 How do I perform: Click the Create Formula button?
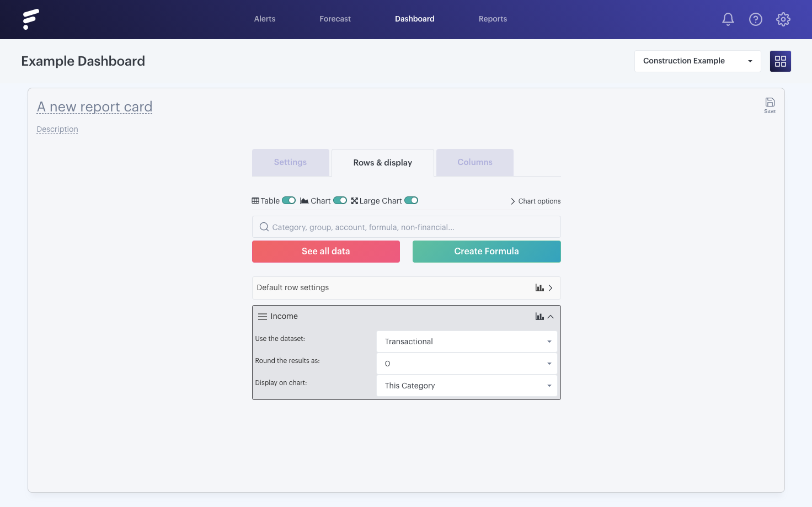487,252
